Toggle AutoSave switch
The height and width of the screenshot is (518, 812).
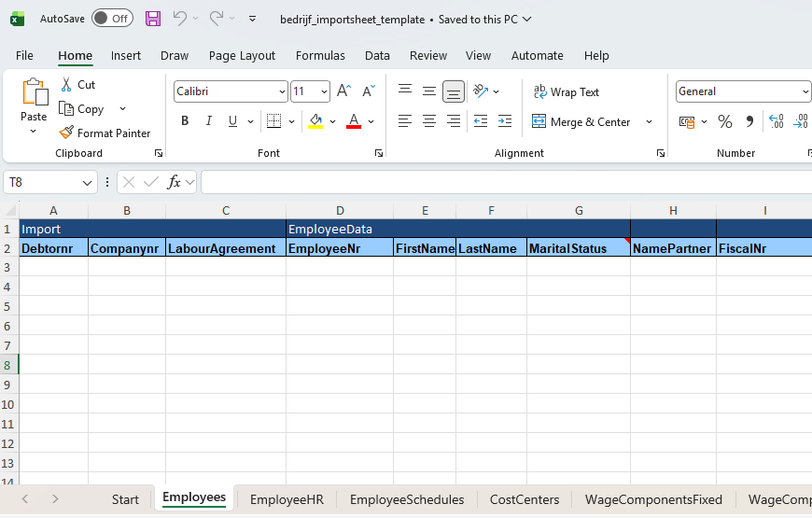click(112, 19)
